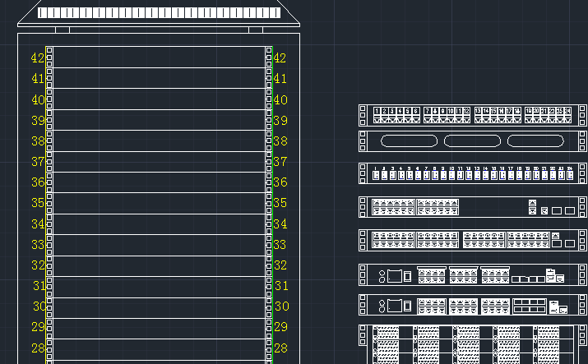Select the right yellow label 38

pos(280,141)
